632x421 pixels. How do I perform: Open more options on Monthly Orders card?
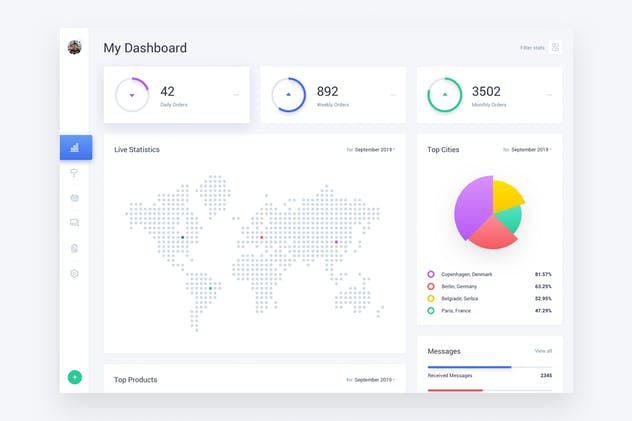pyautogui.click(x=549, y=95)
